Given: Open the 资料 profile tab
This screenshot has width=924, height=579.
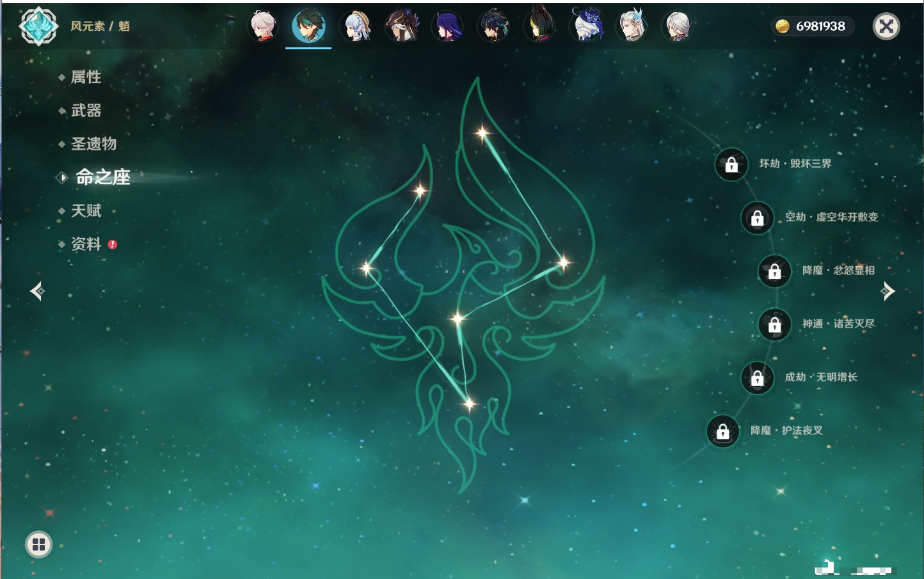Looking at the screenshot, I should click(86, 244).
